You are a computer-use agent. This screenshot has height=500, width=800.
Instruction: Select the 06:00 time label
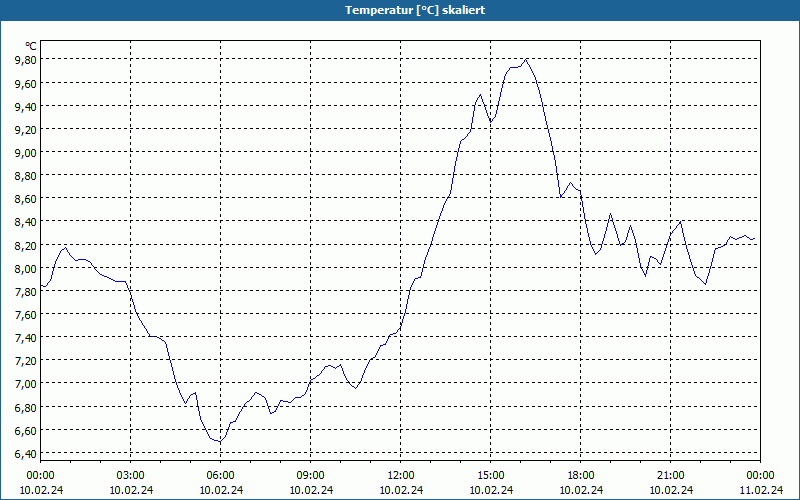220,476
